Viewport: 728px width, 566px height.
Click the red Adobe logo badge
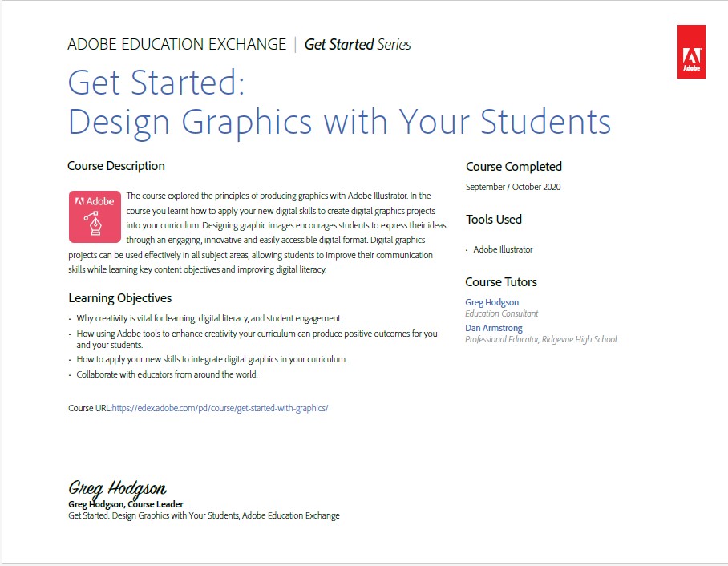pyautogui.click(x=690, y=51)
